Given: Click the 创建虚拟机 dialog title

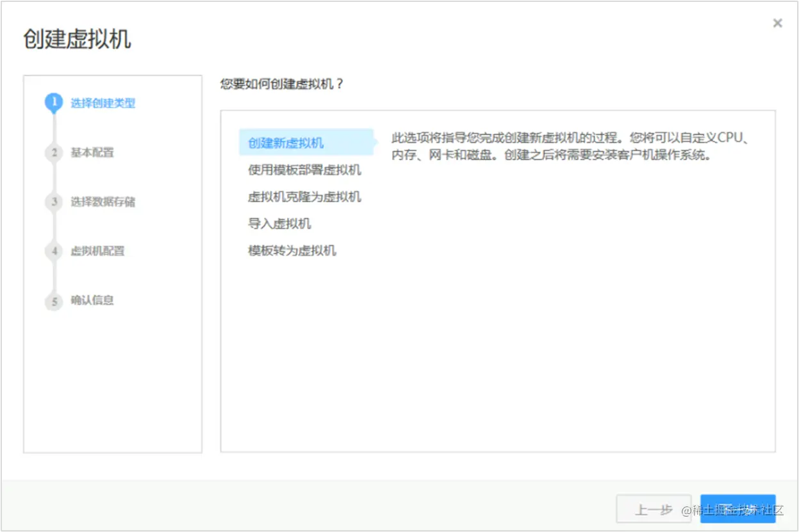Looking at the screenshot, I should (x=77, y=39).
